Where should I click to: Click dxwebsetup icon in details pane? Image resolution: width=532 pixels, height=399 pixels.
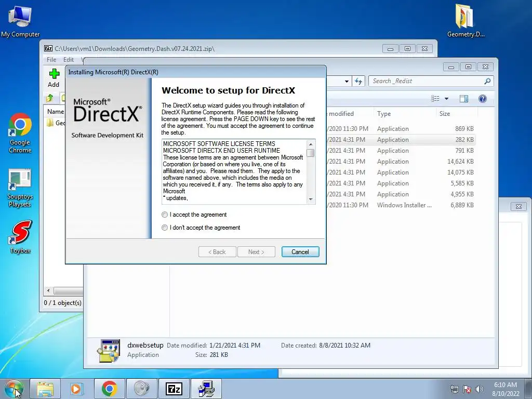[108, 351]
